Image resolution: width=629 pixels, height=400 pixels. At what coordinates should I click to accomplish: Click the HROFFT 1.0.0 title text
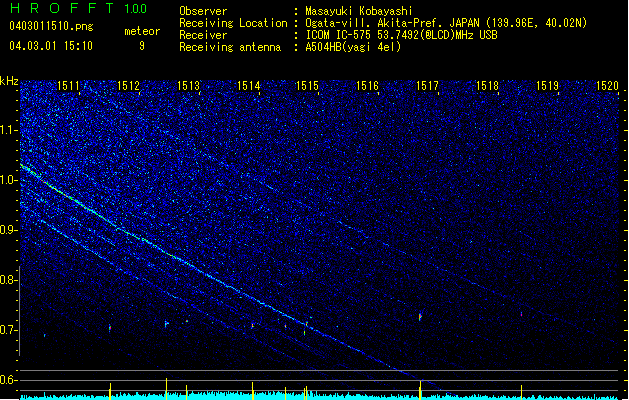point(78,8)
